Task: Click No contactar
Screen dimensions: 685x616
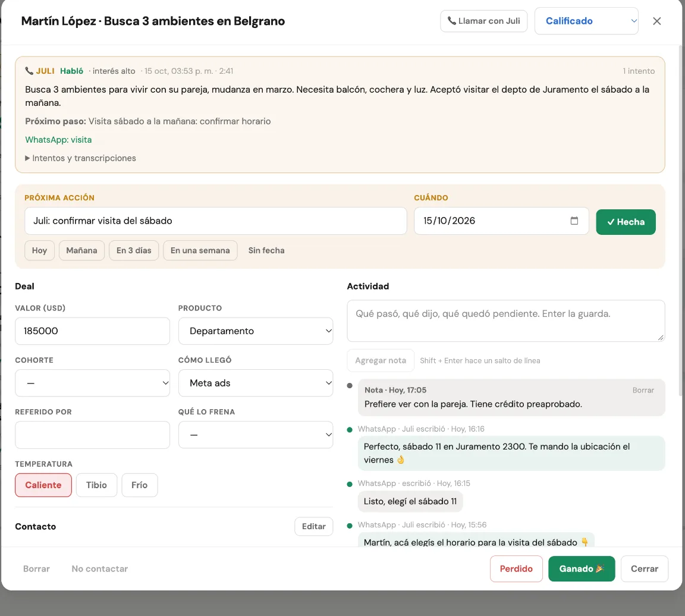Action: [100, 569]
